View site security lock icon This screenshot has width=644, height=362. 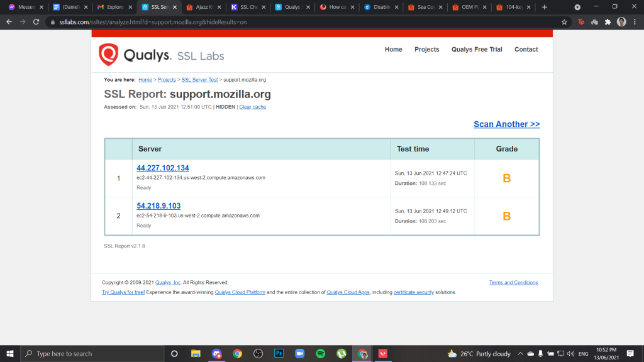click(x=53, y=22)
